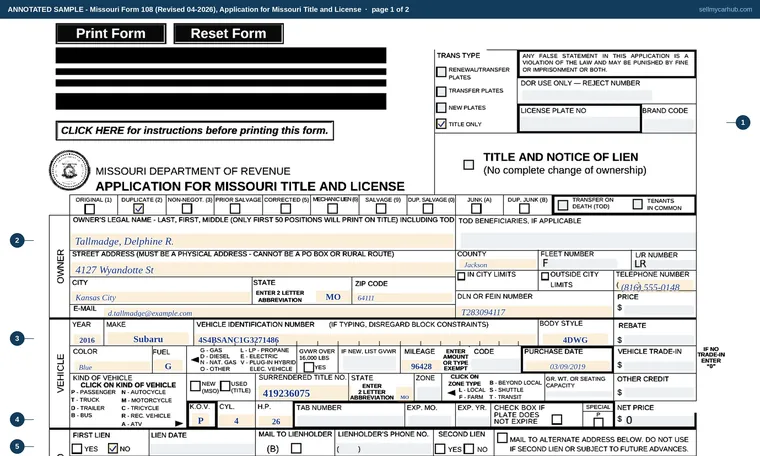Check the Transfer Plates box
The height and width of the screenshot is (456, 760).
click(x=441, y=91)
